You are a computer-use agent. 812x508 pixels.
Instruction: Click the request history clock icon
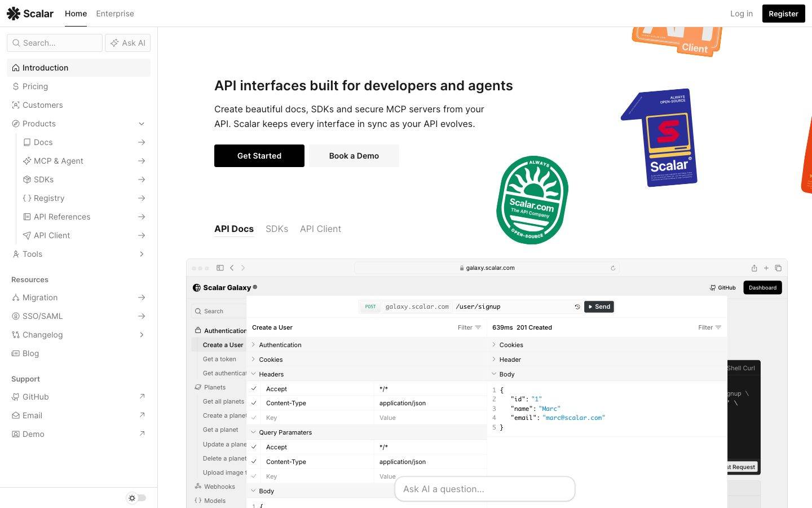click(x=577, y=307)
